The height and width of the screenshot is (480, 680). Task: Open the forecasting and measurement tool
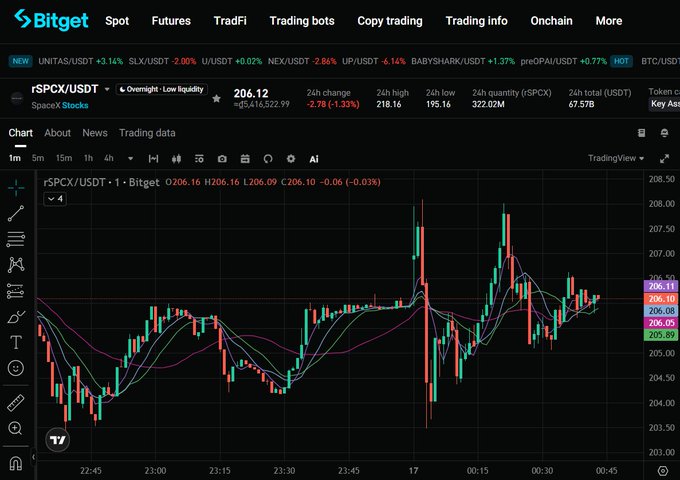tap(16, 291)
